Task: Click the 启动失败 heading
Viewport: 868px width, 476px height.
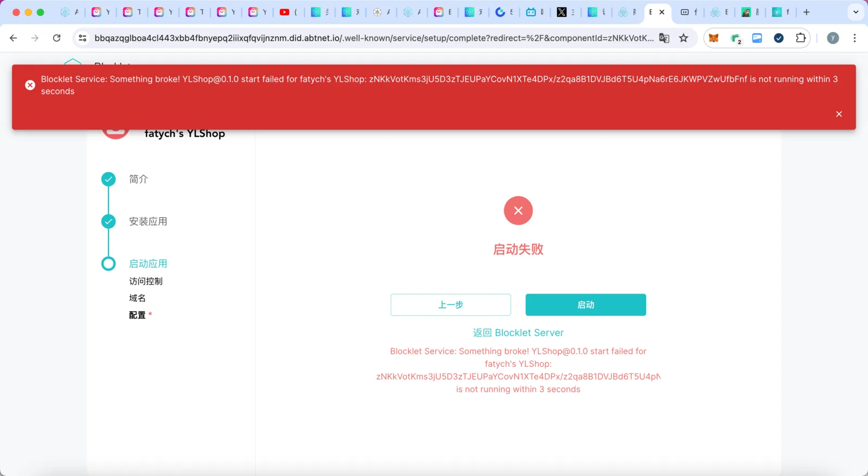Action: [x=518, y=249]
